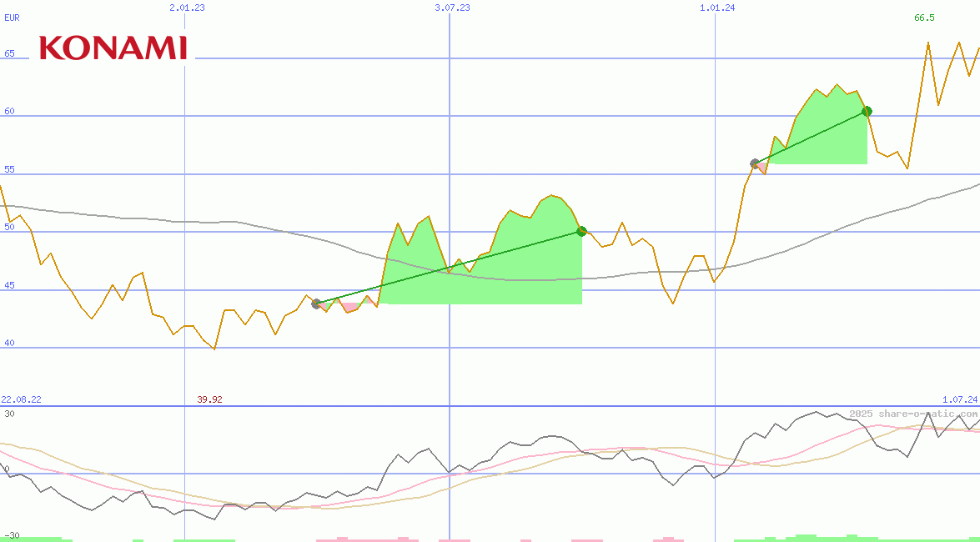
Task: Click the 3.07.23 date label
Action: (453, 8)
